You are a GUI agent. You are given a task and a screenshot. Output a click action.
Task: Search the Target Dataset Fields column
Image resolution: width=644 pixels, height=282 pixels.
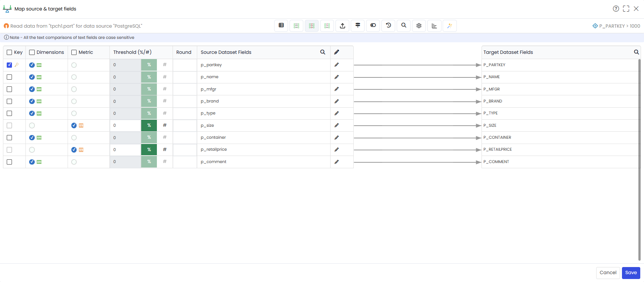[637, 52]
